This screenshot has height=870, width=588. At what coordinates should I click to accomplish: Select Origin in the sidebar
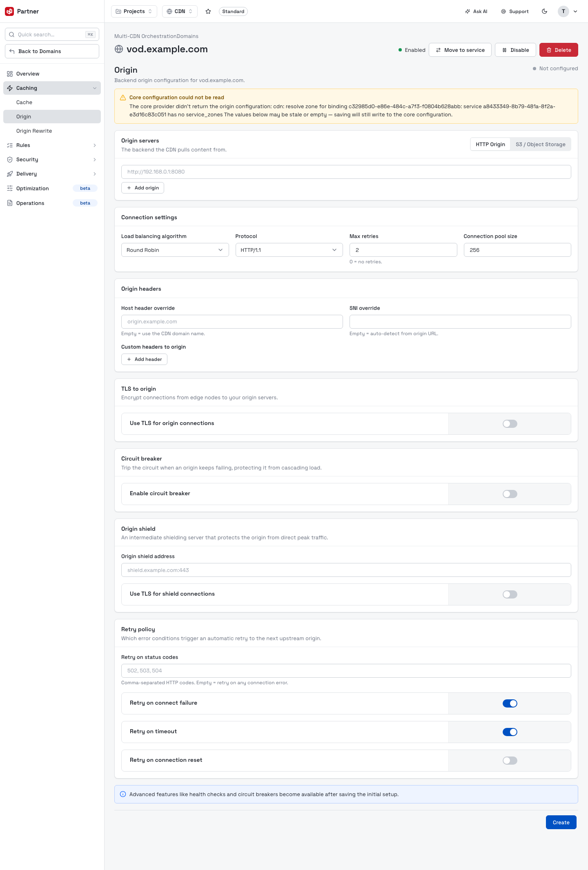pyautogui.click(x=52, y=117)
